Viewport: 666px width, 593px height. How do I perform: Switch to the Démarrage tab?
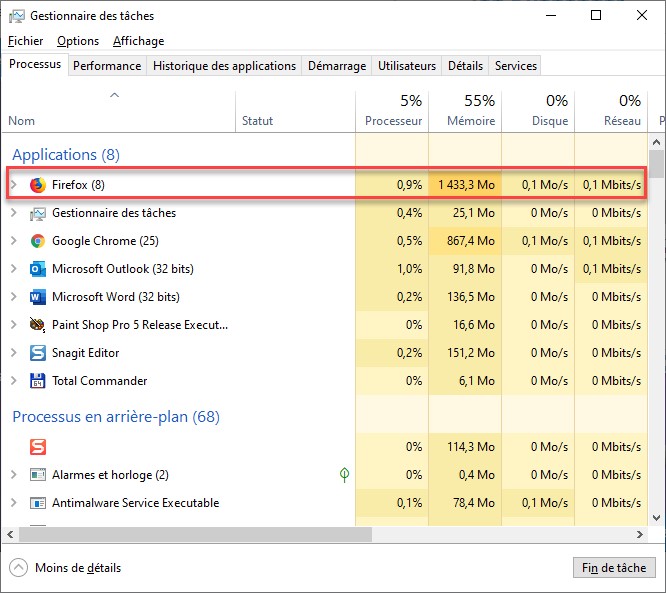pyautogui.click(x=336, y=66)
